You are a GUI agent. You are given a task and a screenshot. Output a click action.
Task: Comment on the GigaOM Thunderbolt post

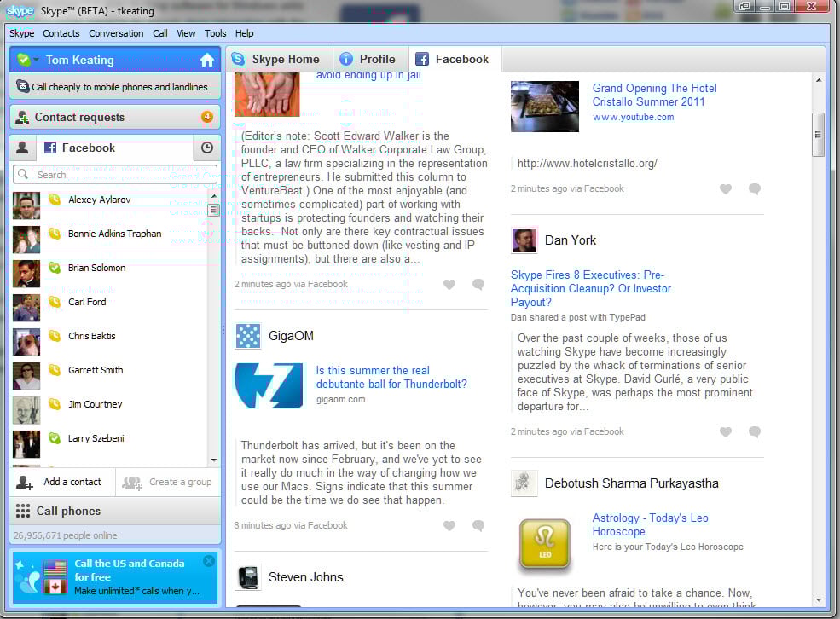coord(478,526)
